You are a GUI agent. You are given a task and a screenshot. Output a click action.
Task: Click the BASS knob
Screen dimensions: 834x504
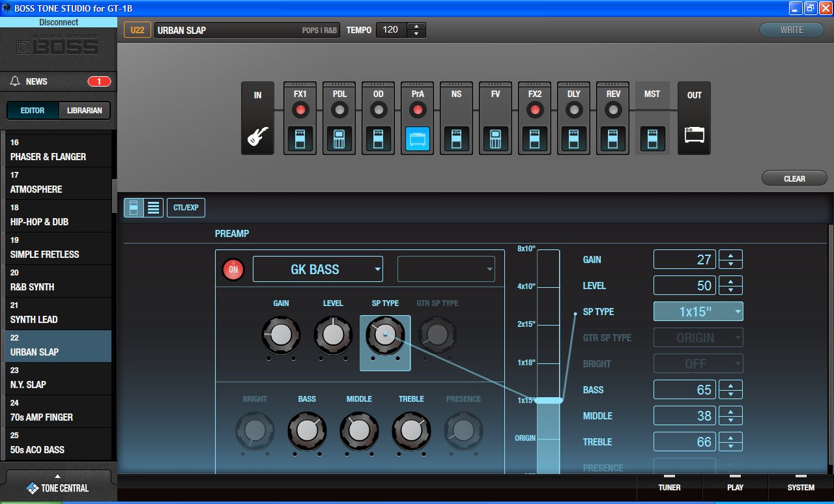pyautogui.click(x=307, y=430)
